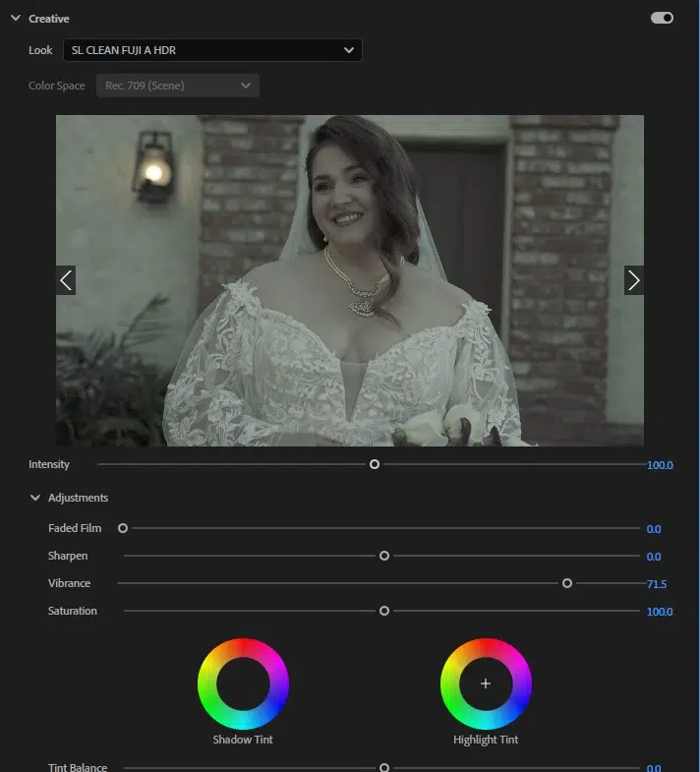The height and width of the screenshot is (772, 700).
Task: Click the Sharpen value 0.0
Action: coord(653,557)
